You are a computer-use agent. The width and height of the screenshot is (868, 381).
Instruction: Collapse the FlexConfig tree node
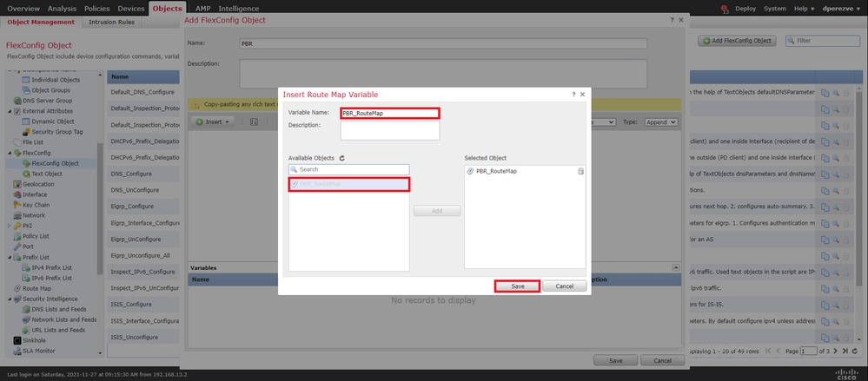coord(10,153)
